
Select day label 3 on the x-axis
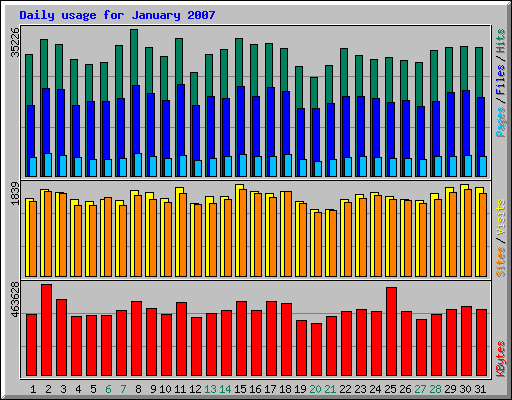tap(63, 389)
